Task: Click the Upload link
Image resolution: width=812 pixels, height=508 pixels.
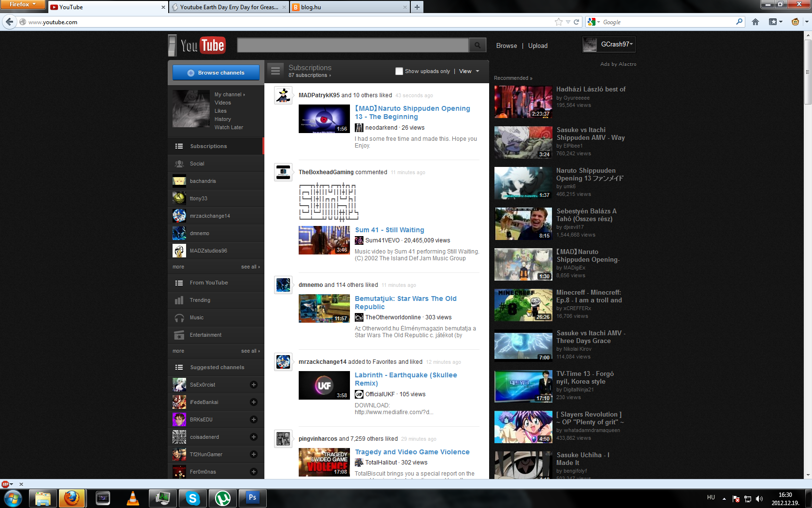Action: 537,45
